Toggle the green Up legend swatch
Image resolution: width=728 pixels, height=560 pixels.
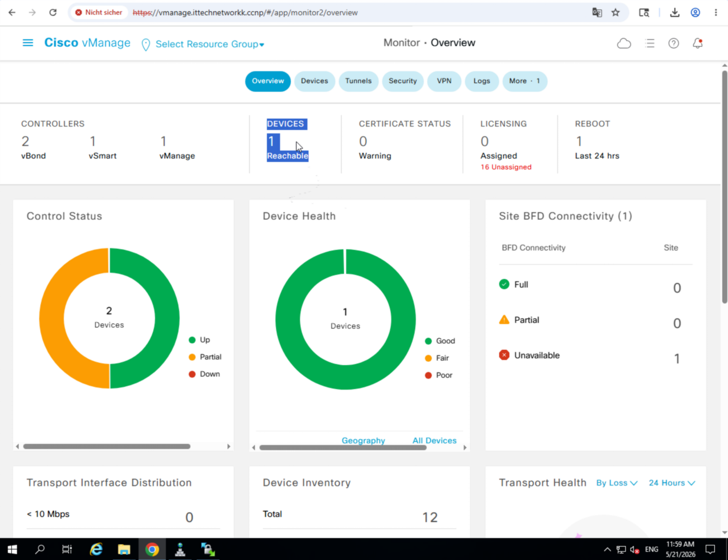192,340
